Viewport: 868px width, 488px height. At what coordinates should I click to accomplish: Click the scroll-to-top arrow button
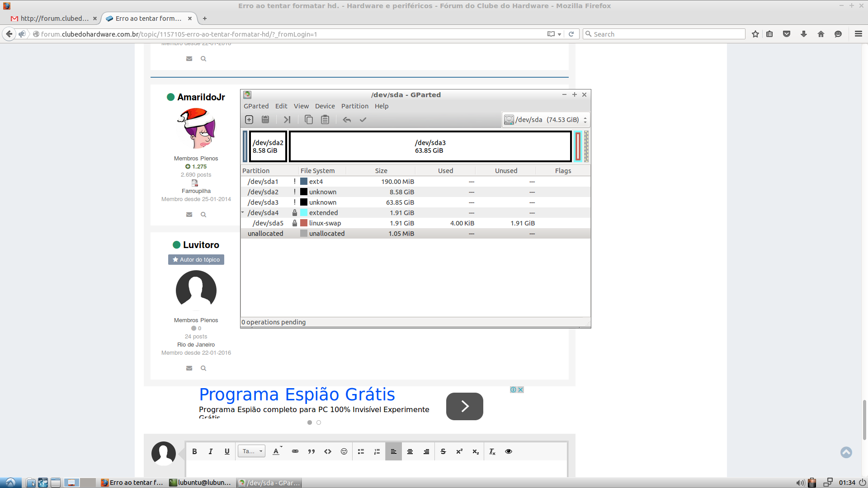pyautogui.click(x=846, y=452)
